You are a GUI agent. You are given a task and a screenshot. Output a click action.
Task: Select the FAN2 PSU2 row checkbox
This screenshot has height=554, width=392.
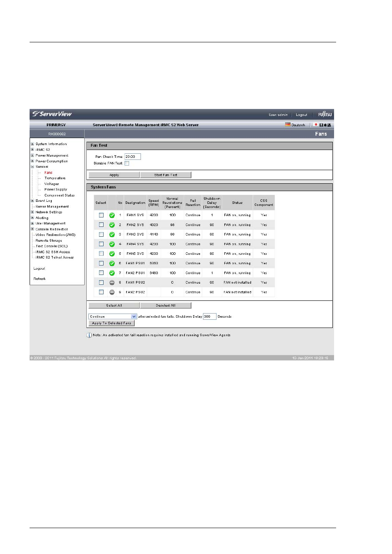click(101, 292)
